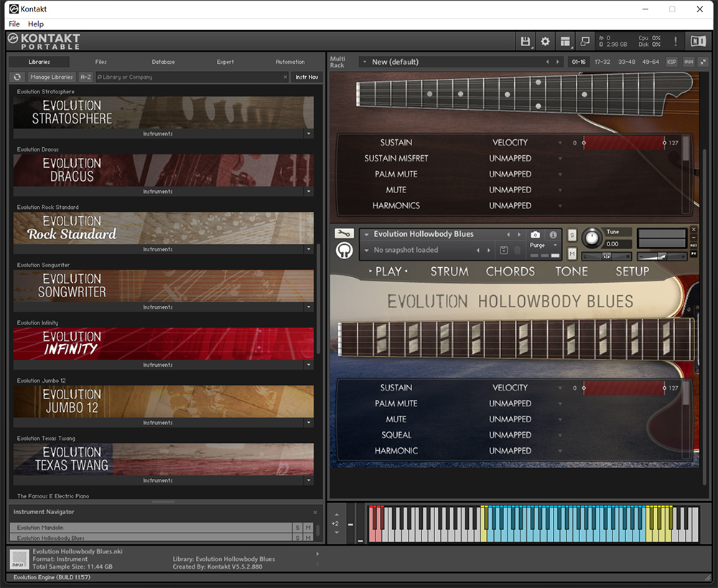Open the workspace layout panel icon
718x588 pixels.
click(565, 42)
